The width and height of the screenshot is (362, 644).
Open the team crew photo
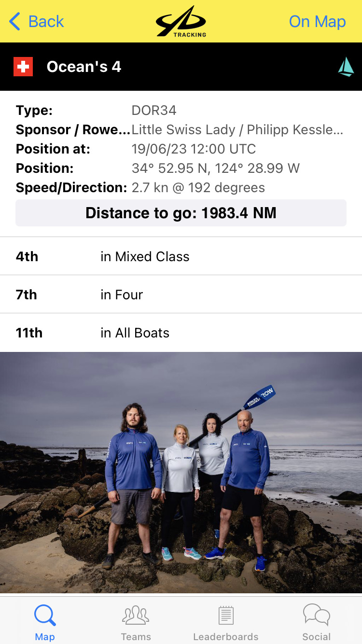tap(181, 472)
